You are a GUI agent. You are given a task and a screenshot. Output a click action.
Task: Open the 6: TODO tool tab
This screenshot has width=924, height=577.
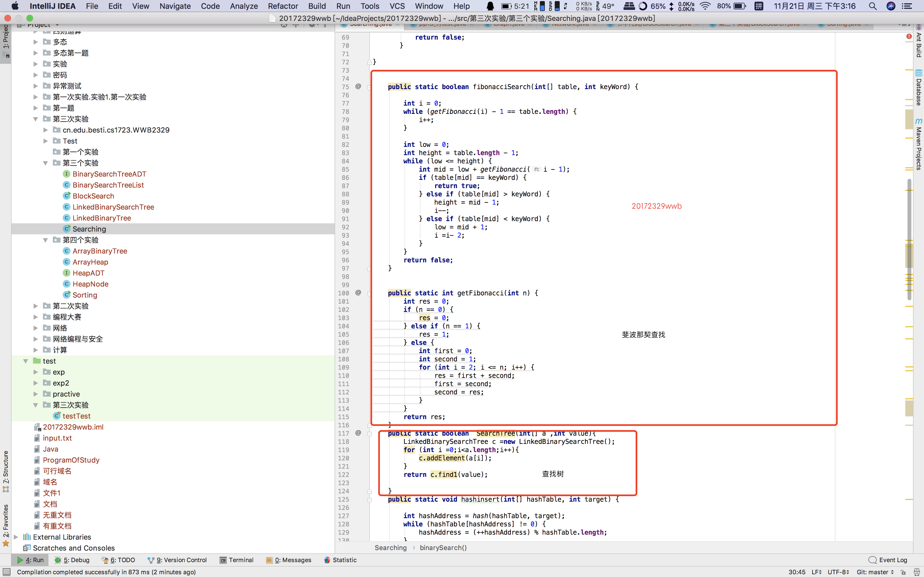(x=118, y=560)
